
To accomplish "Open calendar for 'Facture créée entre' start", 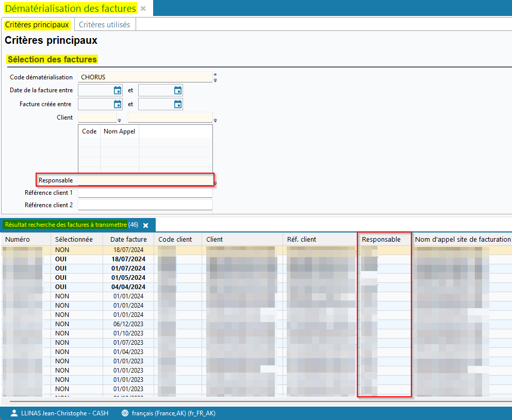I will 118,104.
